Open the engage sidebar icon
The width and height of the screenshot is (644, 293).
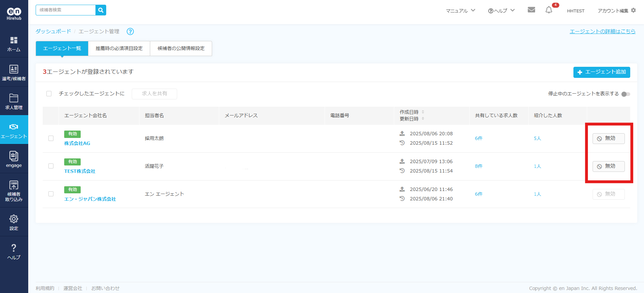point(14,156)
